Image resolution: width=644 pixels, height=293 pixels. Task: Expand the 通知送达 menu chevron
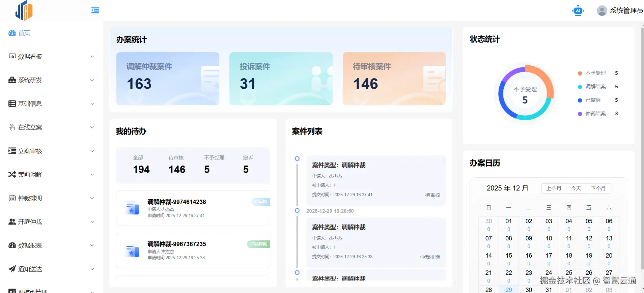[92, 269]
